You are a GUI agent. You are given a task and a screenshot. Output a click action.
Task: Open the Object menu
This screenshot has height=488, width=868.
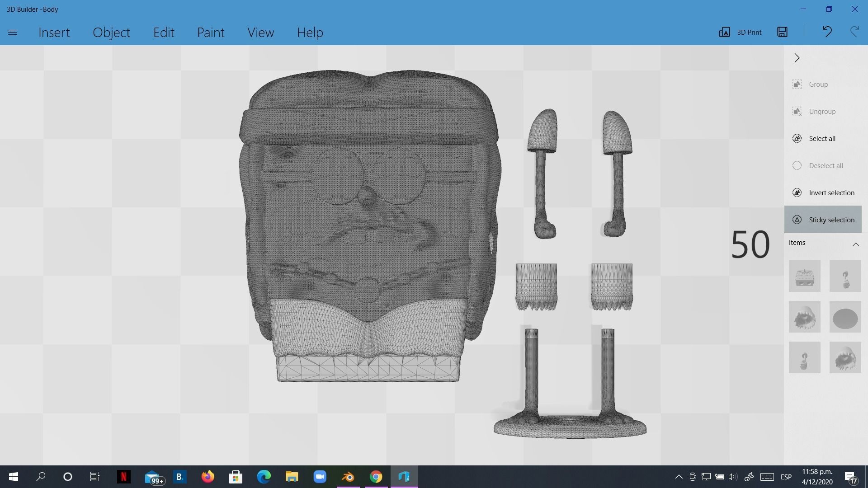click(111, 33)
